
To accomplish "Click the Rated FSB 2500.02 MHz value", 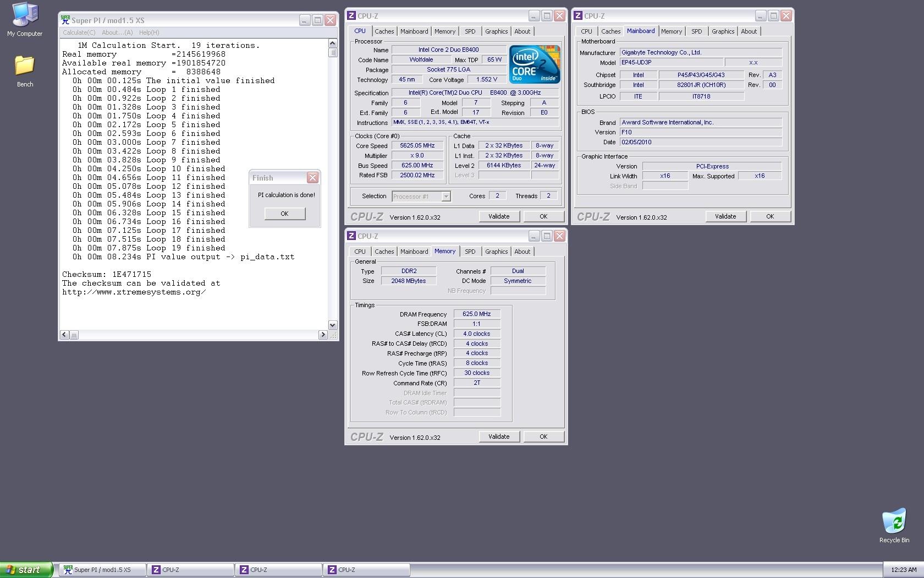I will [x=417, y=175].
